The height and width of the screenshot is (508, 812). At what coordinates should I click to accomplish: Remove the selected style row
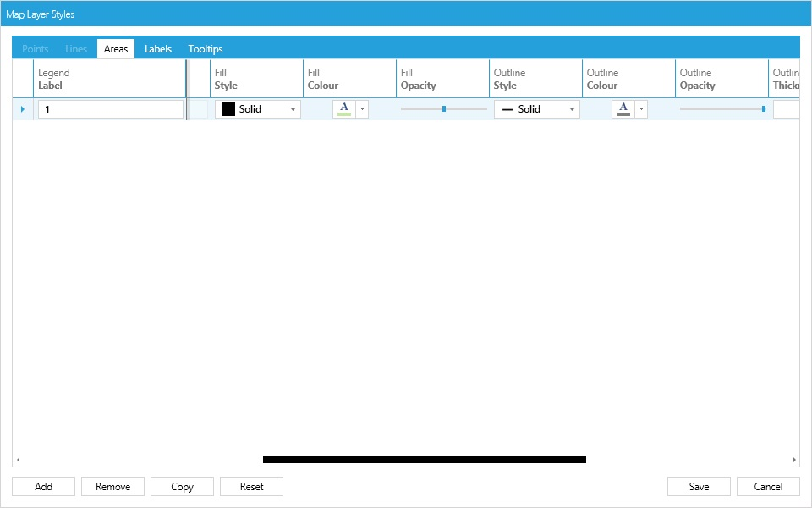tap(112, 486)
